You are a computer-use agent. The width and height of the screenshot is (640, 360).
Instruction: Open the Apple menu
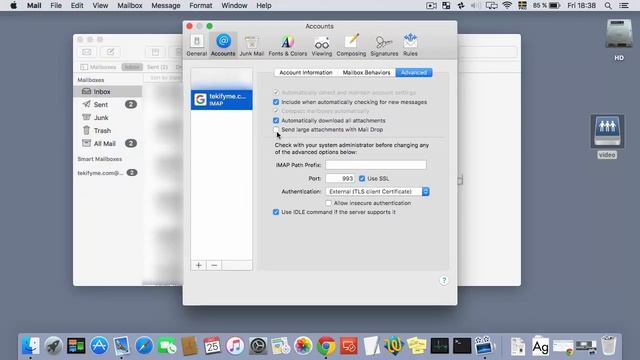pos(13,5)
